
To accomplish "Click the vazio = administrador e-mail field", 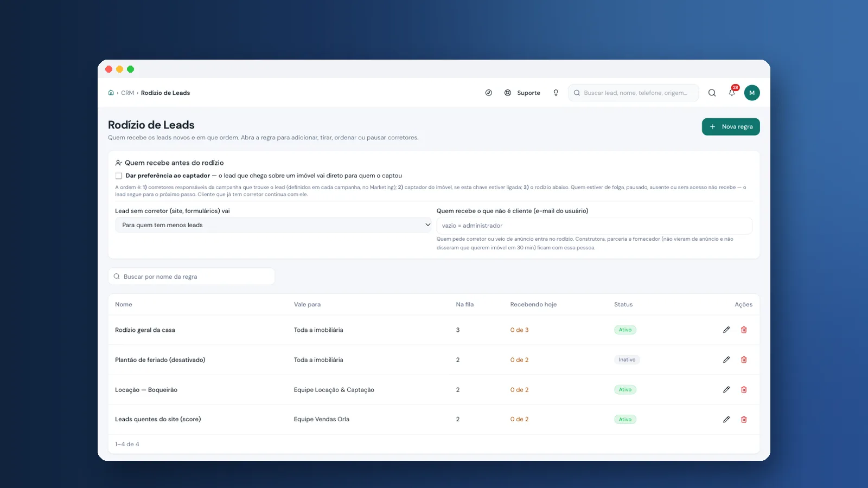I will point(595,226).
